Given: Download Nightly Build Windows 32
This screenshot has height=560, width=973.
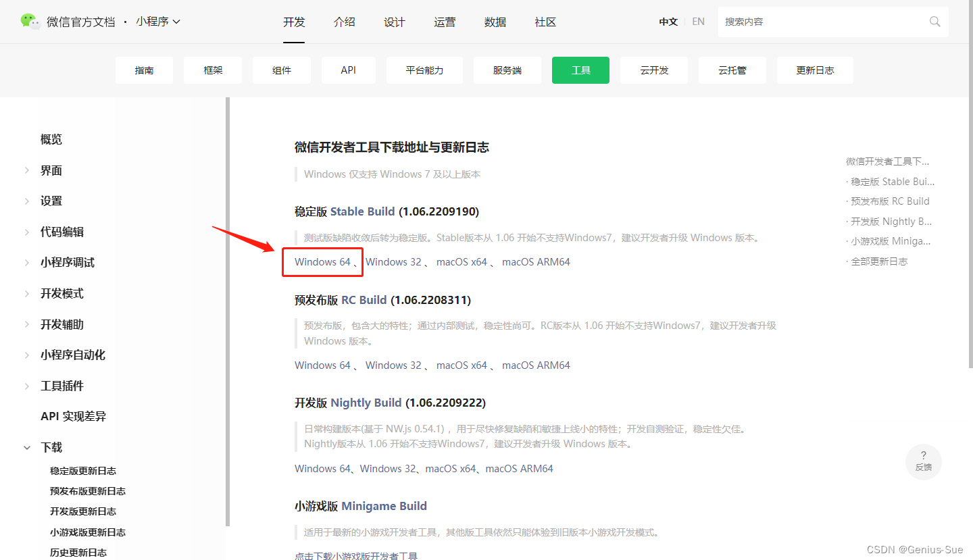Looking at the screenshot, I should click(388, 469).
